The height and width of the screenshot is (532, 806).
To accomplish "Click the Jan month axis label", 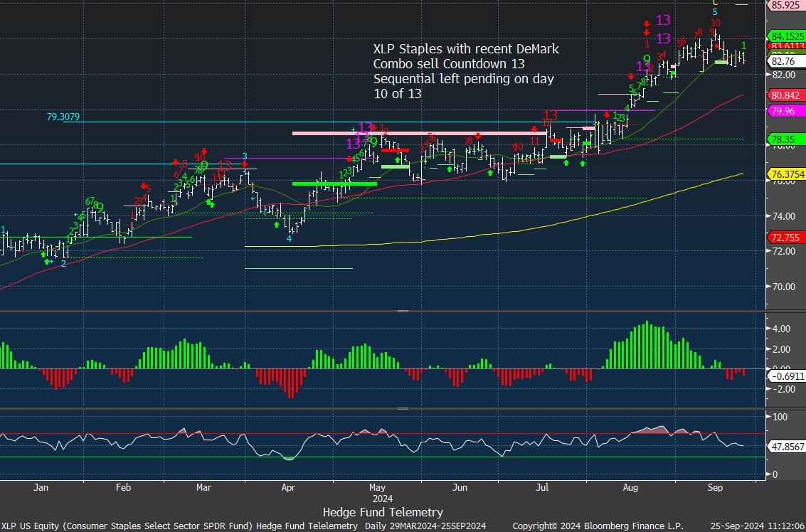I will pyautogui.click(x=41, y=487).
